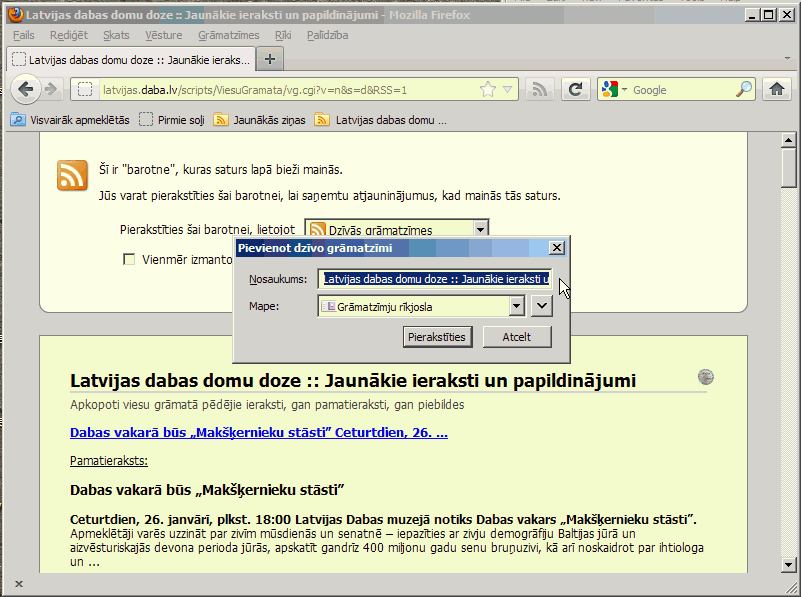Click the large orange feed icon
This screenshot has height=597, width=801.
(x=72, y=175)
